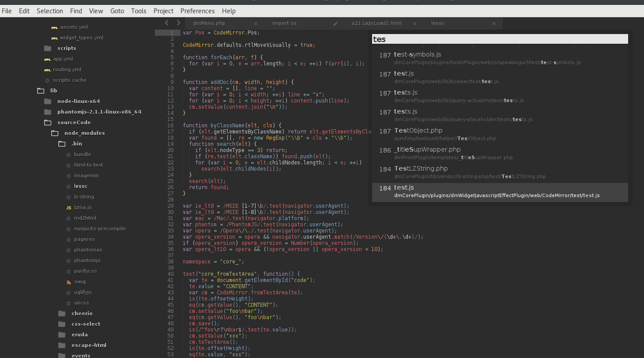Close the dmMenu.php tab
644x358 pixels.
tap(256, 23)
